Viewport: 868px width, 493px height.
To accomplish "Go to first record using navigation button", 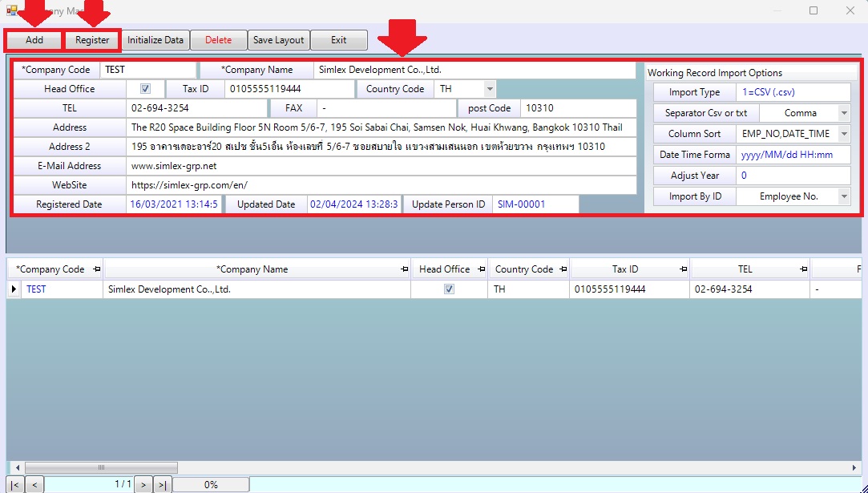I will click(x=14, y=484).
